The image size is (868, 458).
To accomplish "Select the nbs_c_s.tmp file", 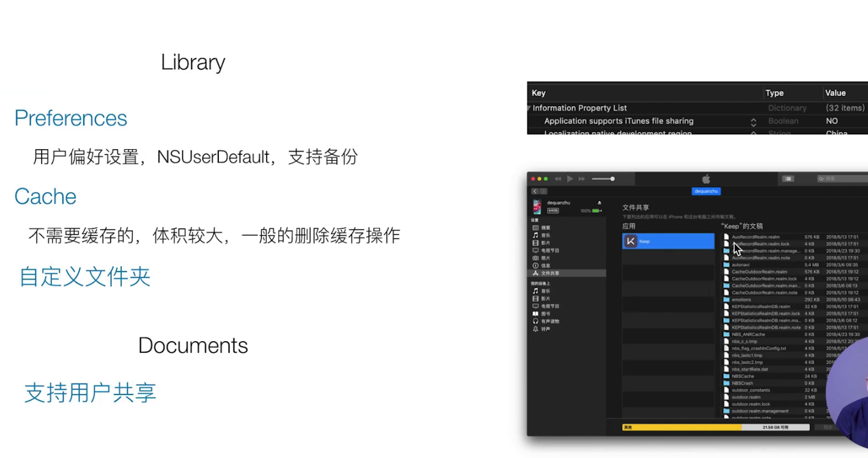I will (x=744, y=341).
